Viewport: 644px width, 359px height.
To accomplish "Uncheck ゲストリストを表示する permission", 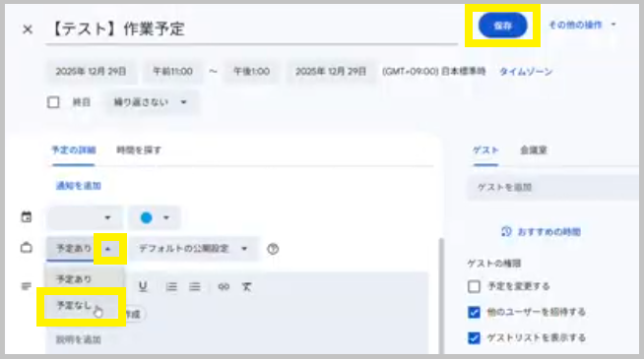I will click(x=474, y=338).
